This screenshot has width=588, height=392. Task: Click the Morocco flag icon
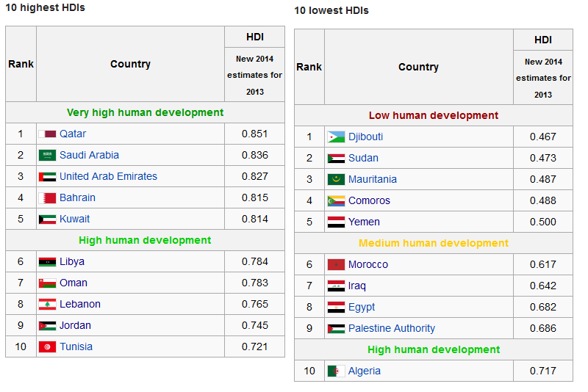(336, 265)
